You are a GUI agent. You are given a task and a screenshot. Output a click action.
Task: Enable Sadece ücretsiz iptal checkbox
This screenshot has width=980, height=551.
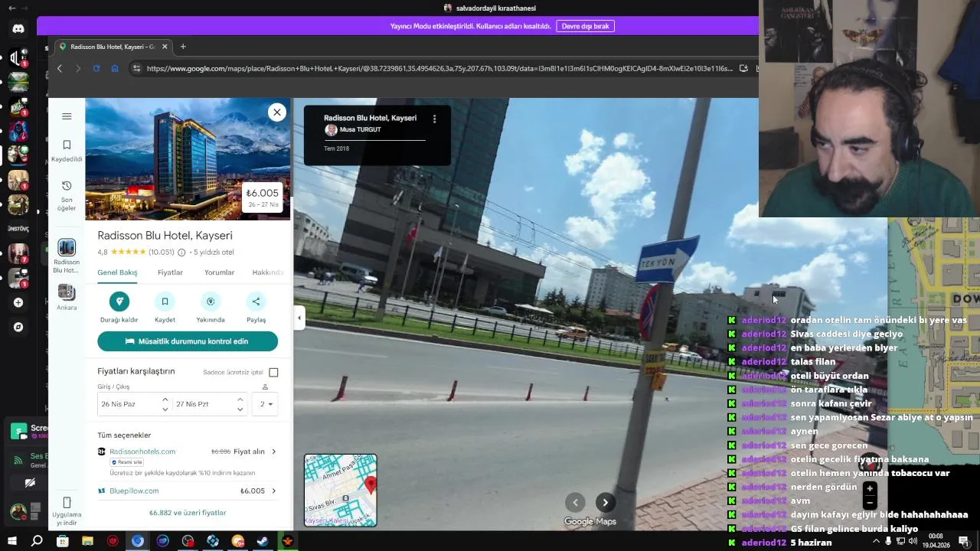(273, 373)
